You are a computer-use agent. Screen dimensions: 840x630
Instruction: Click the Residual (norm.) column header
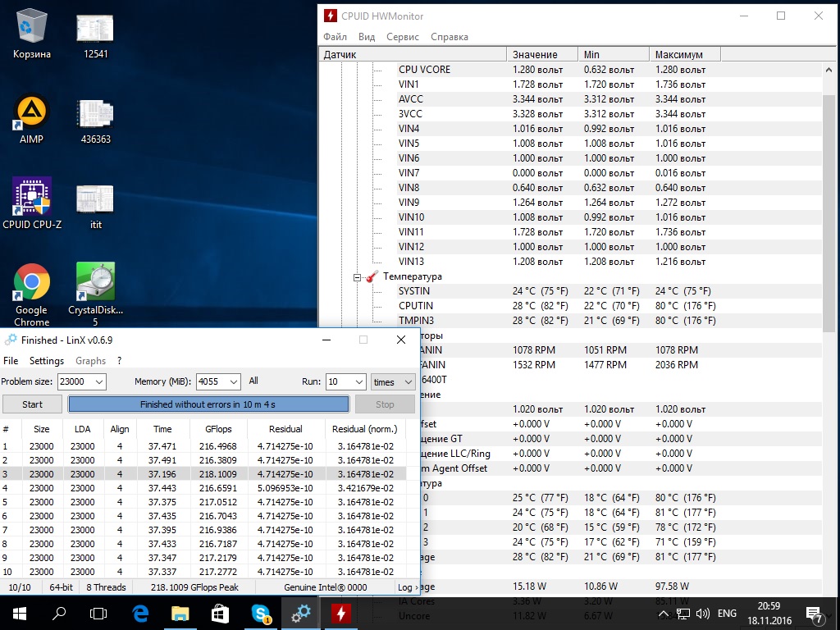365,429
